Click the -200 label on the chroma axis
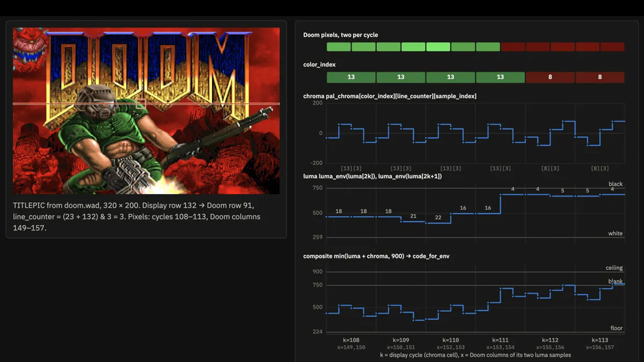The width and height of the screenshot is (644, 362). [x=316, y=163]
